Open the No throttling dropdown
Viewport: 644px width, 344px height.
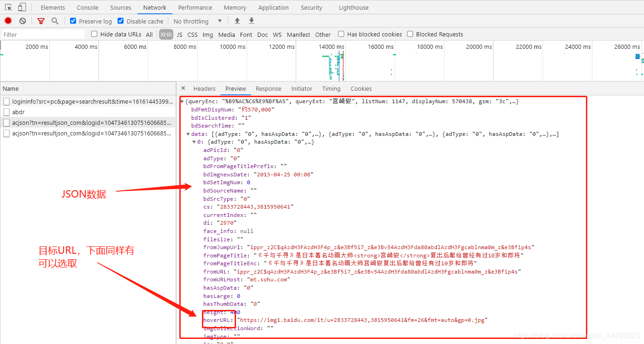(x=198, y=21)
